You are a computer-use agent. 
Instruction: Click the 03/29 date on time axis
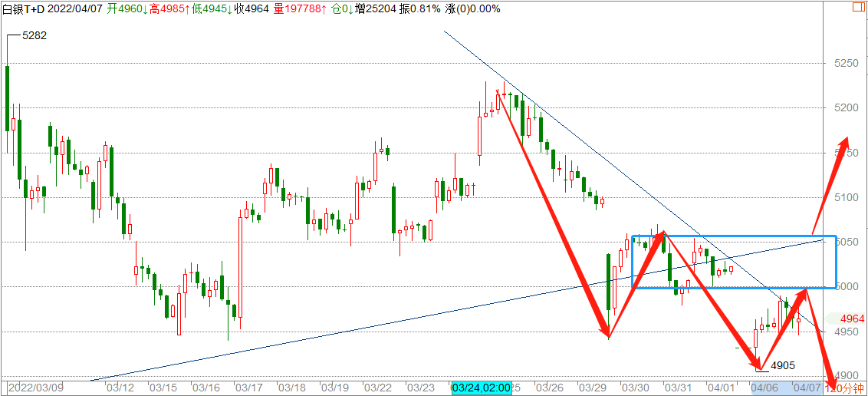pyautogui.click(x=591, y=387)
